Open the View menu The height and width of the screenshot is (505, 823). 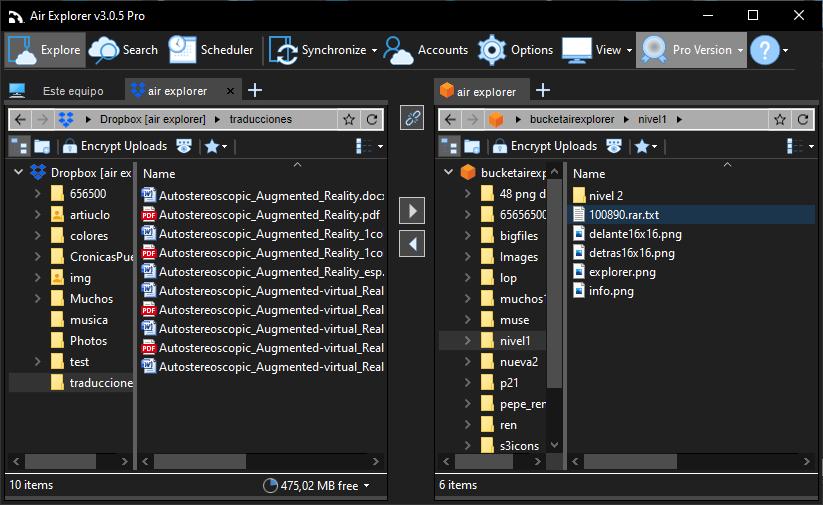pos(597,50)
